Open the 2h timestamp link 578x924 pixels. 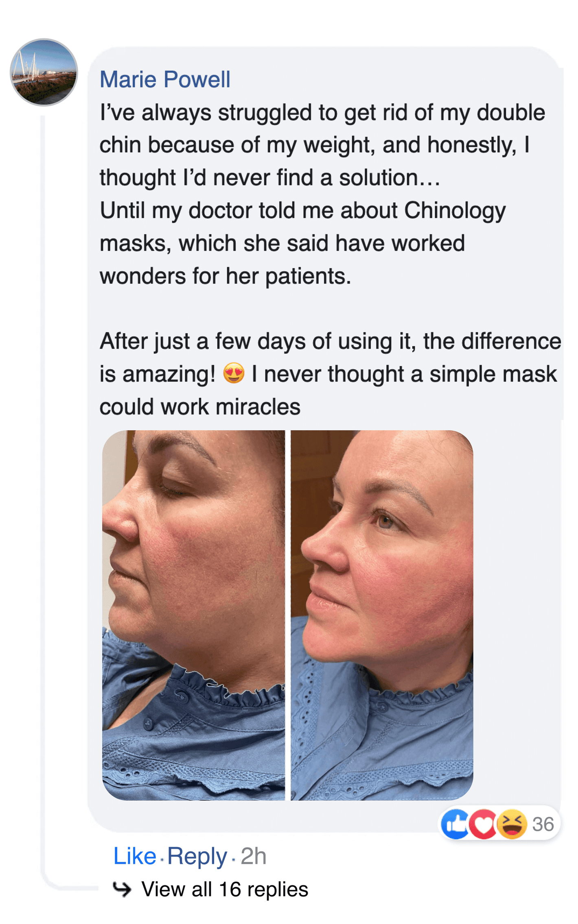pyautogui.click(x=253, y=856)
